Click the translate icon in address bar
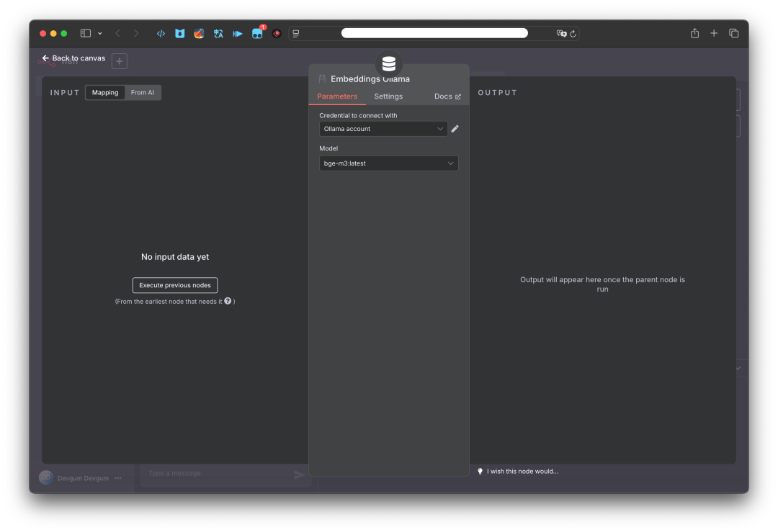Viewport: 778px width, 532px height. (x=561, y=34)
